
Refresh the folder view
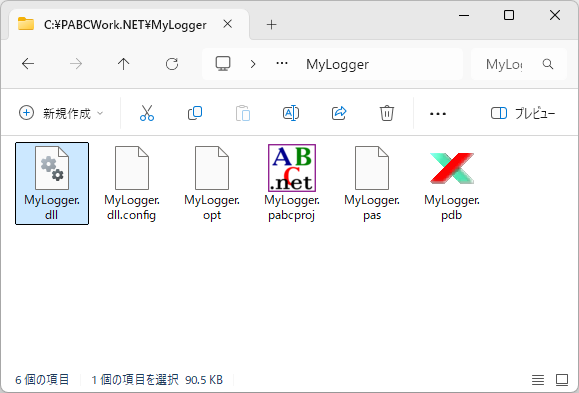pos(172,64)
